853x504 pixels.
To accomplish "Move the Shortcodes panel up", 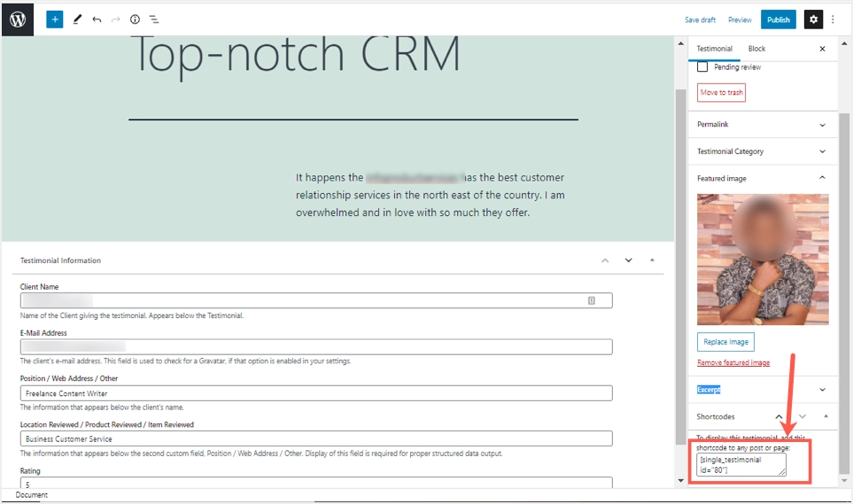I will tap(779, 417).
